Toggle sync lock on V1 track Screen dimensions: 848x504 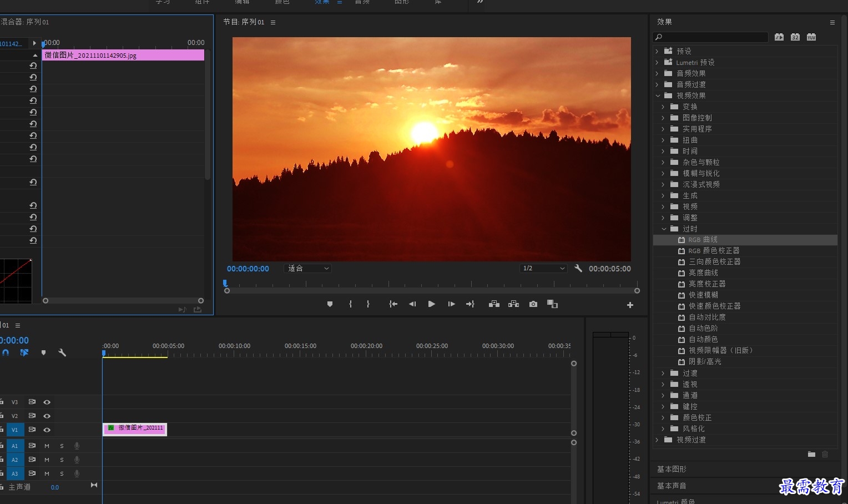(x=32, y=430)
